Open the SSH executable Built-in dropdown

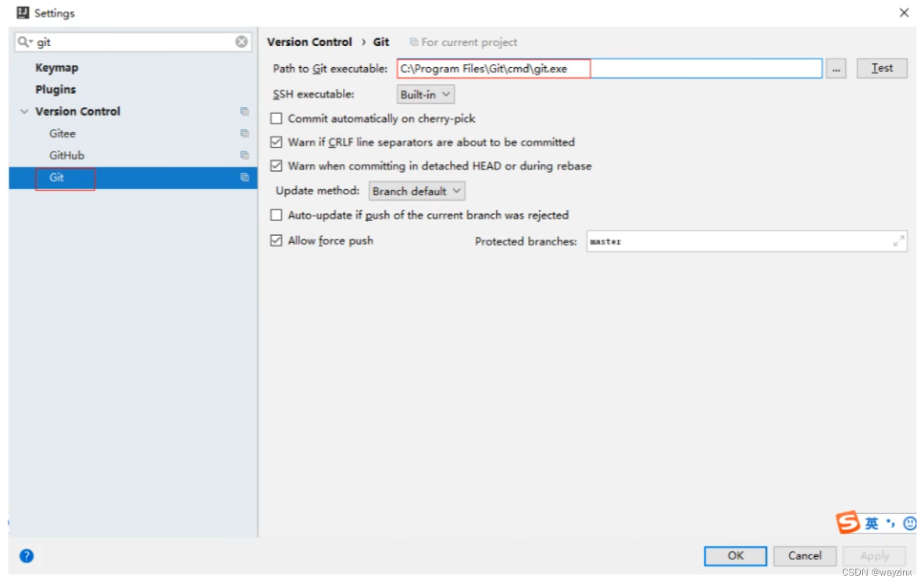(x=426, y=95)
